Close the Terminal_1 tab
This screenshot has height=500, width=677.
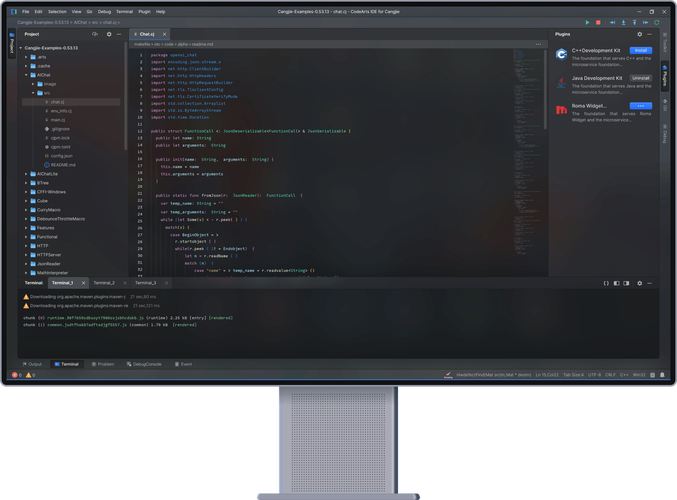[x=83, y=283]
